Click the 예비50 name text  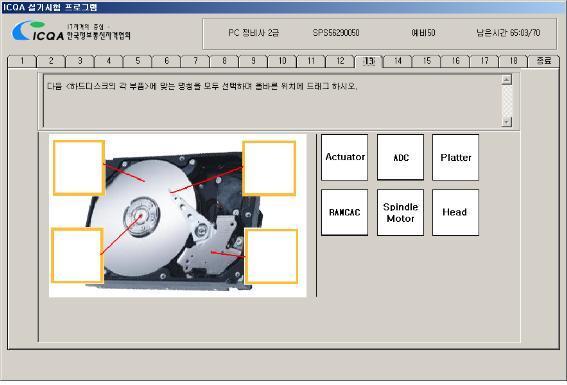[423, 33]
